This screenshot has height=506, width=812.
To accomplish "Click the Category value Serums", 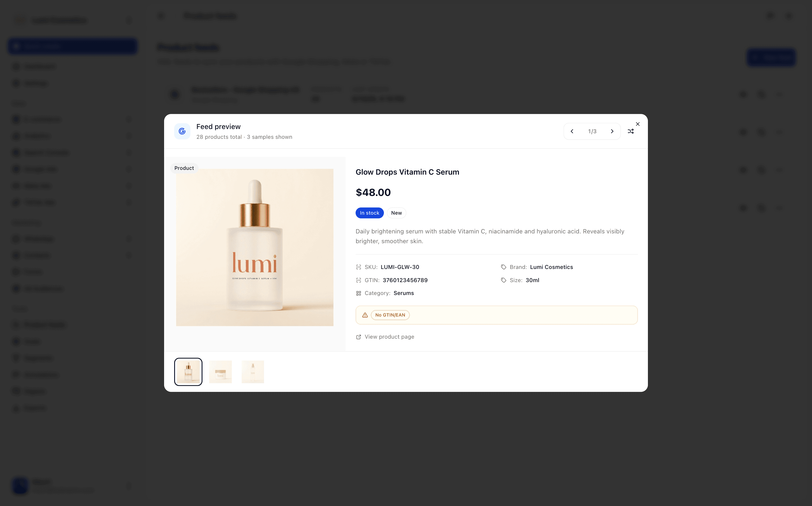I will click(x=404, y=293).
